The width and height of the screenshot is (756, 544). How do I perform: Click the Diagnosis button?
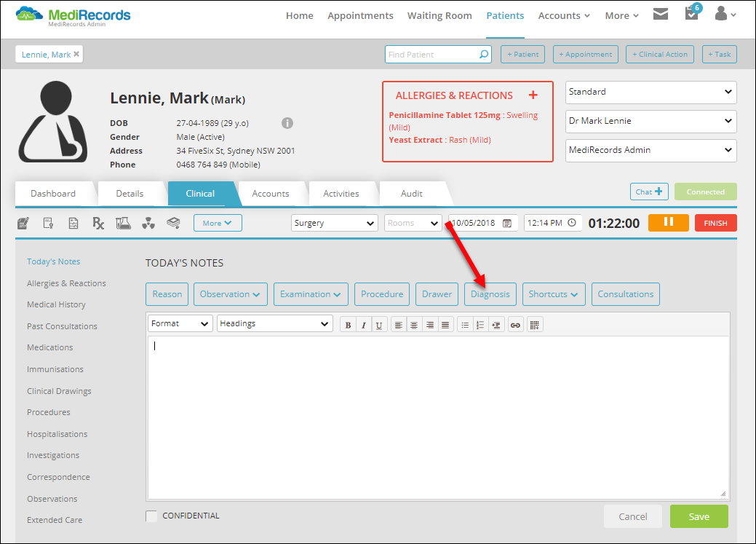(x=490, y=294)
